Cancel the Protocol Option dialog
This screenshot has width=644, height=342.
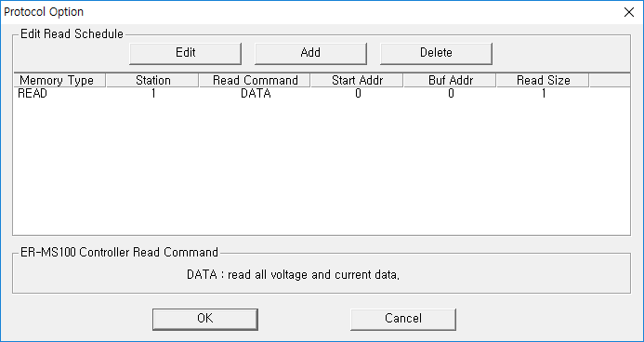pos(403,319)
